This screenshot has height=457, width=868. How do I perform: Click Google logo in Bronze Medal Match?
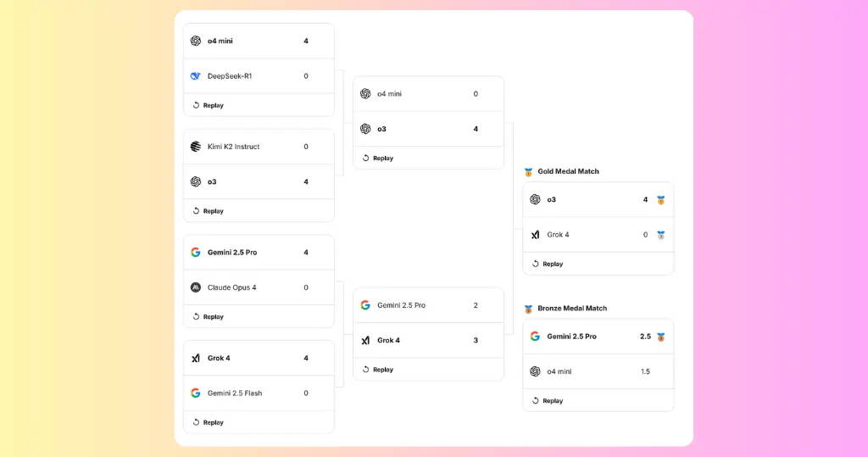click(x=535, y=337)
